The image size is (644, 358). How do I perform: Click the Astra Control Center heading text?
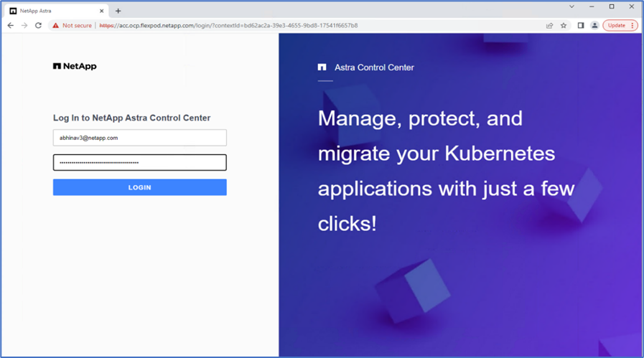pyautogui.click(x=374, y=67)
